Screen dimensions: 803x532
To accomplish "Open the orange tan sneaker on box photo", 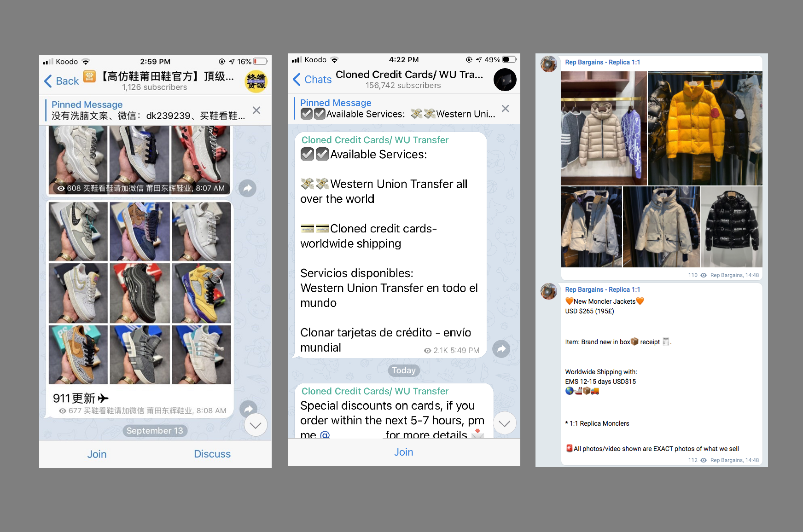I will (78, 355).
